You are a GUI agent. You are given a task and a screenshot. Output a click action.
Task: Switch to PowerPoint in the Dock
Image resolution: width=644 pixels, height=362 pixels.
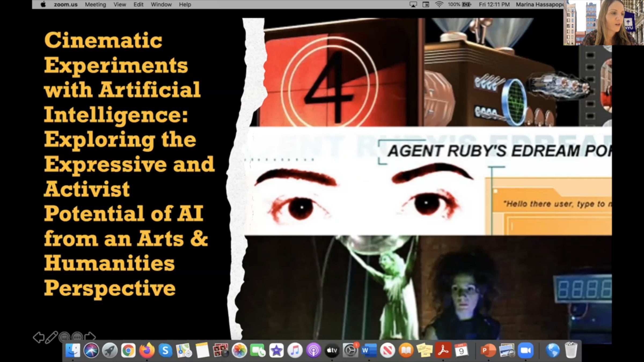coord(488,350)
